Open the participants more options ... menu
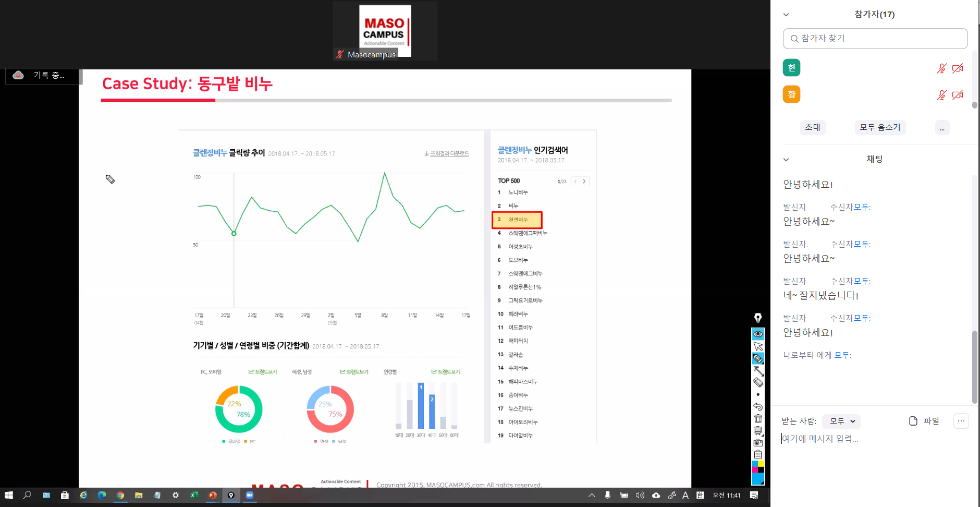Screen dimensions: 980x507 pyautogui.click(x=942, y=127)
